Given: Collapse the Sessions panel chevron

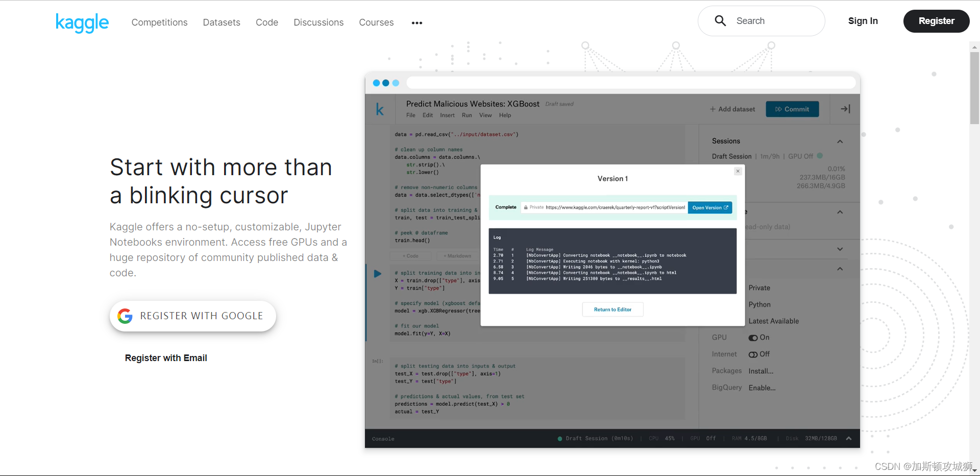Looking at the screenshot, I should (x=840, y=141).
